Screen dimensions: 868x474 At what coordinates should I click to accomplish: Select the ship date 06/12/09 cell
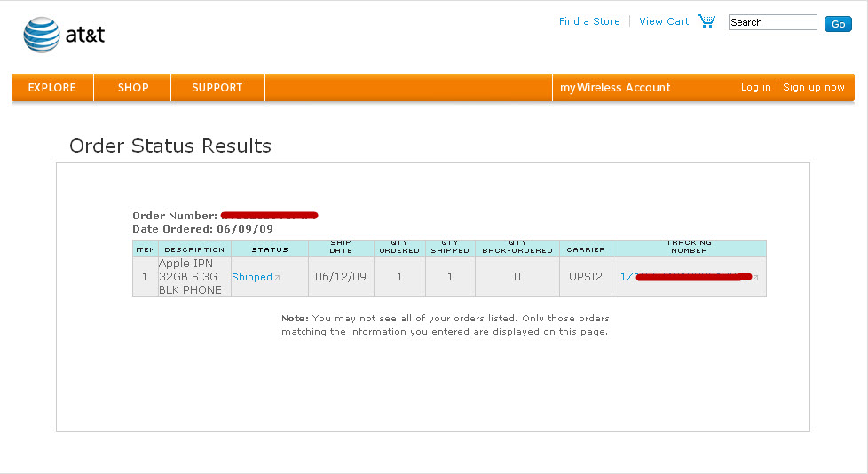click(341, 276)
